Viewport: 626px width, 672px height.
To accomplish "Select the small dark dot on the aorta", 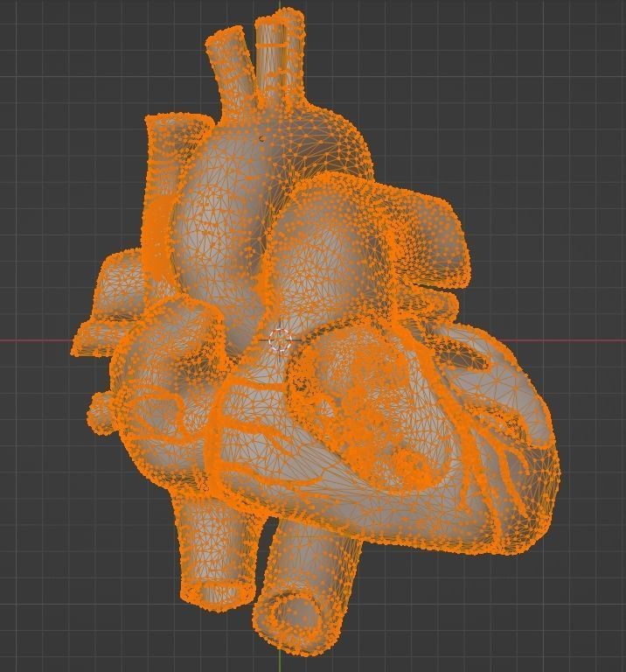I will (262, 138).
